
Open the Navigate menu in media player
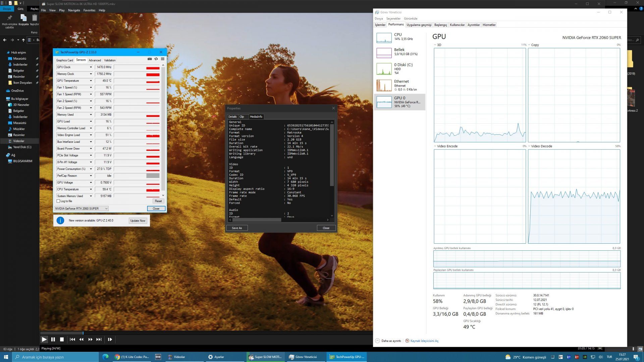(x=74, y=10)
